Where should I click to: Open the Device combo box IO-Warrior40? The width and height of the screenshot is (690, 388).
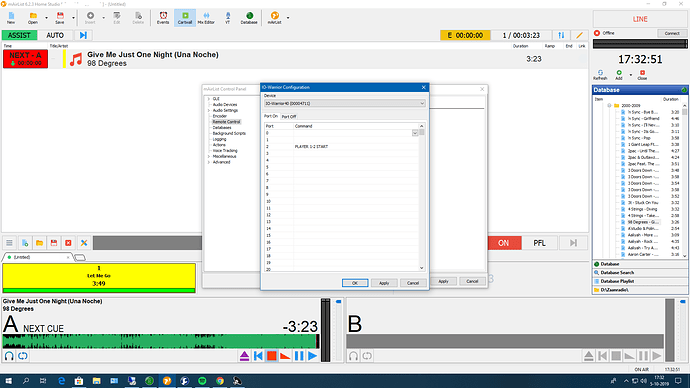pos(344,103)
